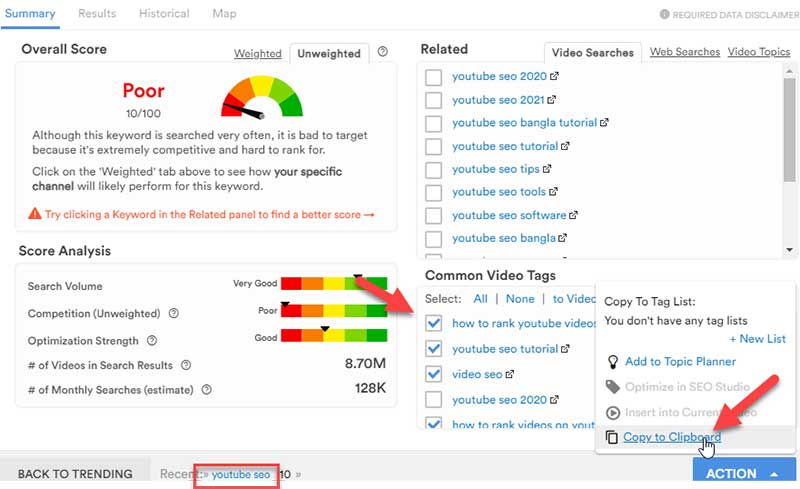Open external link icon beside youtube seo 2020 in Related
Viewport: 800px width, 489px height.
554,76
